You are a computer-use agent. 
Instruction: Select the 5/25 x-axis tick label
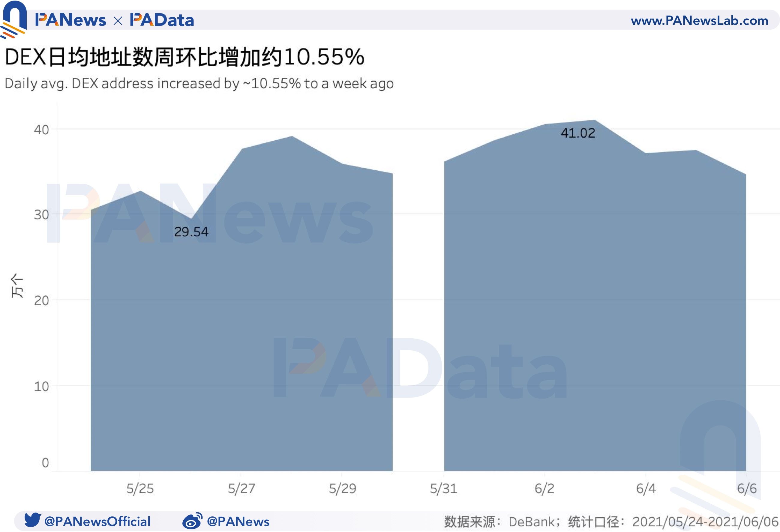pyautogui.click(x=140, y=489)
